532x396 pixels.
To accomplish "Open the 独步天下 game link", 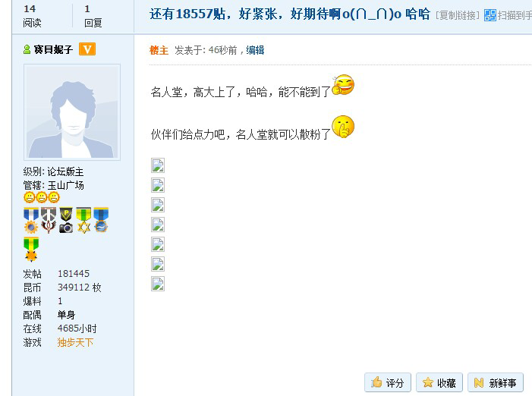I will [x=75, y=342].
